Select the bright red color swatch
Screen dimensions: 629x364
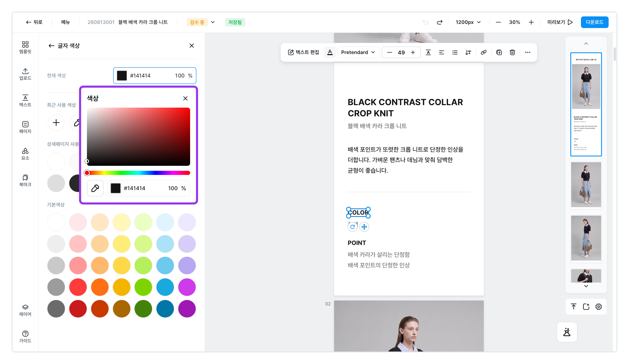78,287
